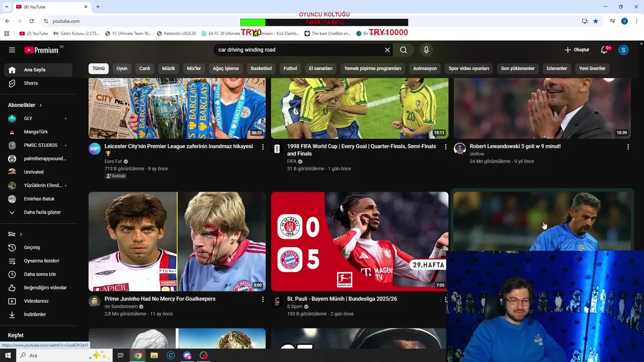The height and width of the screenshot is (362, 644).
Task: Open the Euro Fut channel avatar
Action: click(x=95, y=149)
